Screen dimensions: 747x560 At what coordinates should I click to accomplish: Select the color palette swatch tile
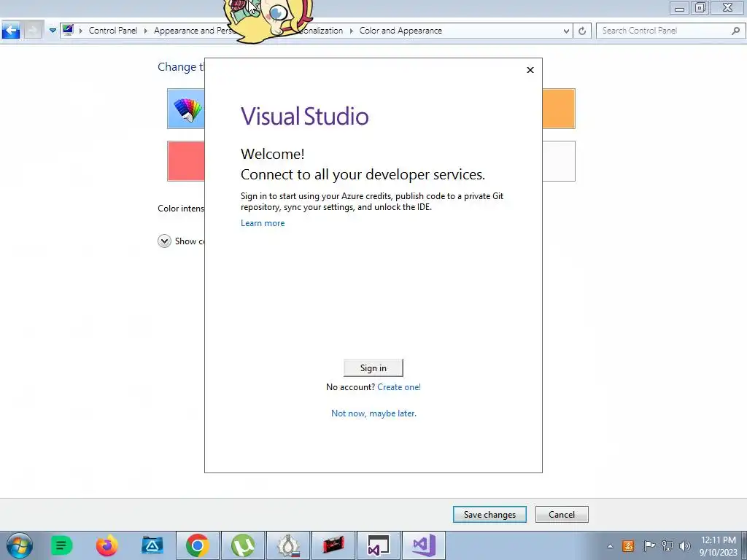[186, 109]
